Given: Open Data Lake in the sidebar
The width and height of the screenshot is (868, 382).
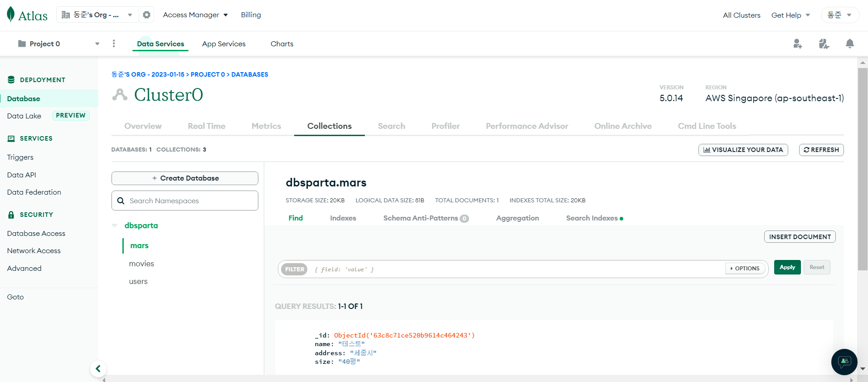Looking at the screenshot, I should pos(24,116).
